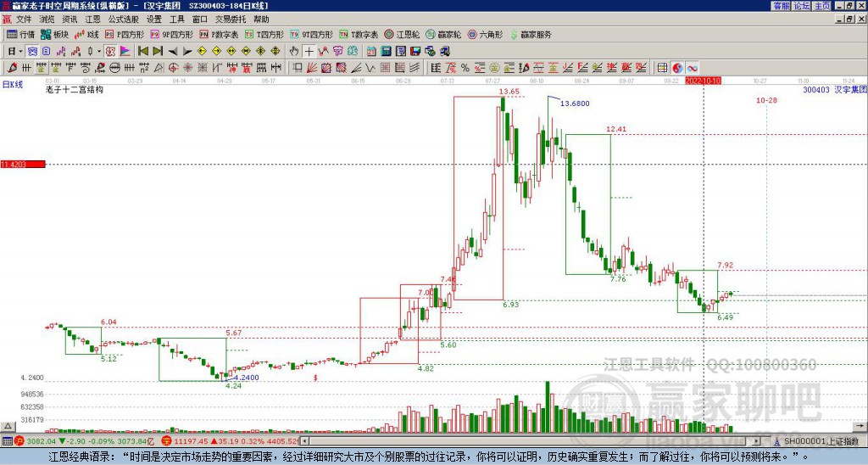Click the horizontal scrollbar track
The image size is (868, 465).
click(x=531, y=441)
